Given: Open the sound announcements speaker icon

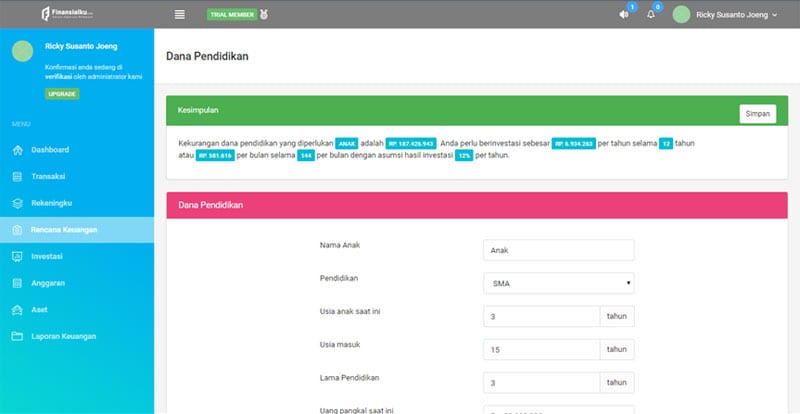Looking at the screenshot, I should click(624, 15).
